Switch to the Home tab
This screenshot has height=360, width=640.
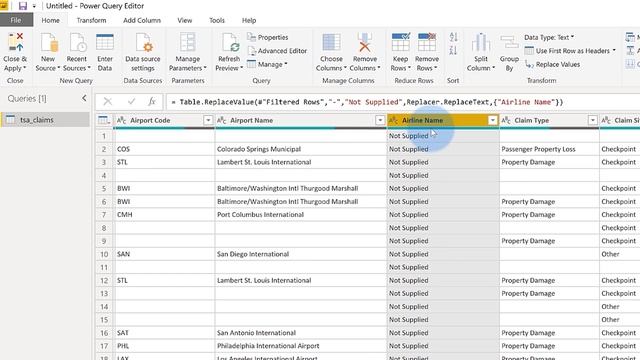coord(51,20)
